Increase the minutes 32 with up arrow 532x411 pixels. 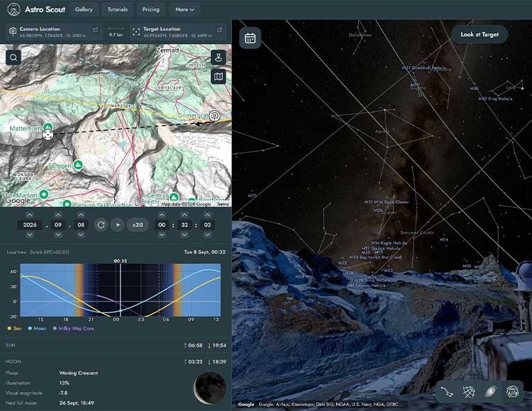click(184, 214)
